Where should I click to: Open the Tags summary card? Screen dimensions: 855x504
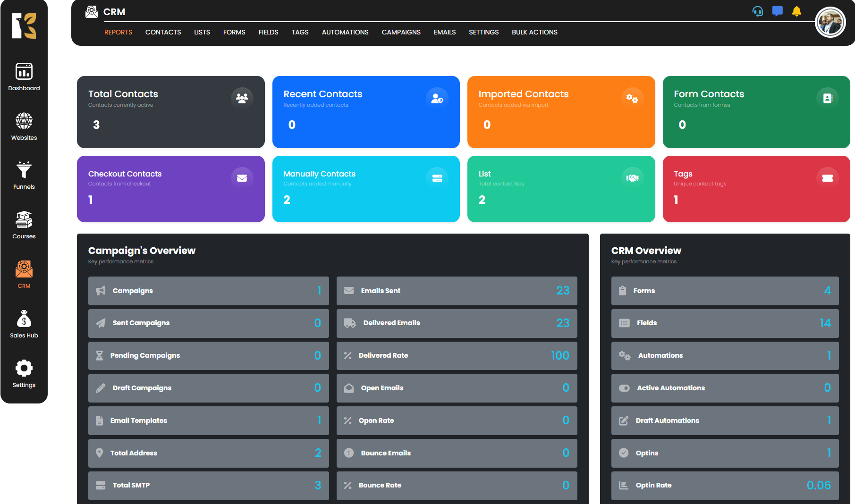tap(756, 189)
